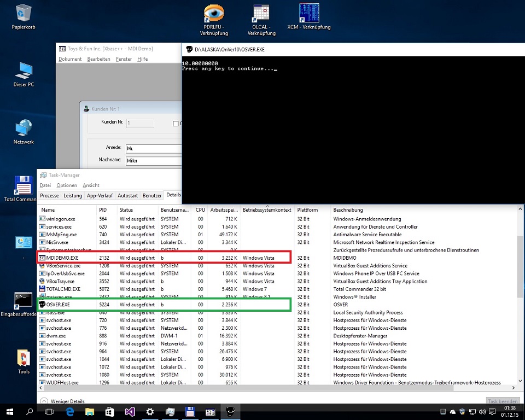Open the Hilfe menu in MDI Demo
The height and width of the screenshot is (420, 525).
tap(142, 59)
